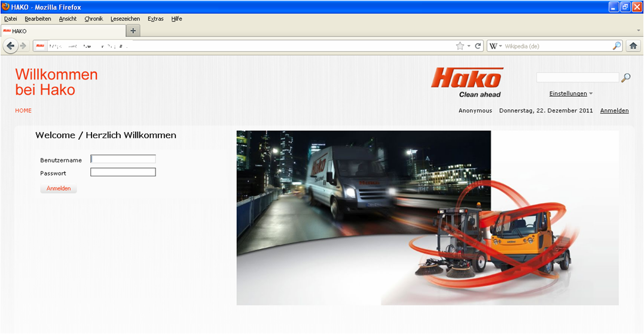
Task: Click the Hako Clean ahead logo
Action: (x=466, y=82)
